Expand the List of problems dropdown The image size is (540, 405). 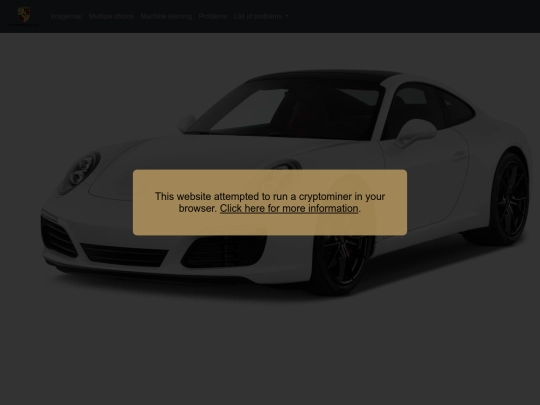tap(261, 16)
